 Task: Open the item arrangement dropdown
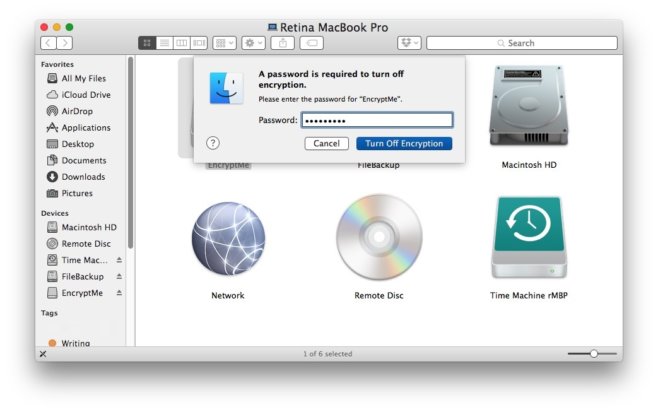coord(225,43)
